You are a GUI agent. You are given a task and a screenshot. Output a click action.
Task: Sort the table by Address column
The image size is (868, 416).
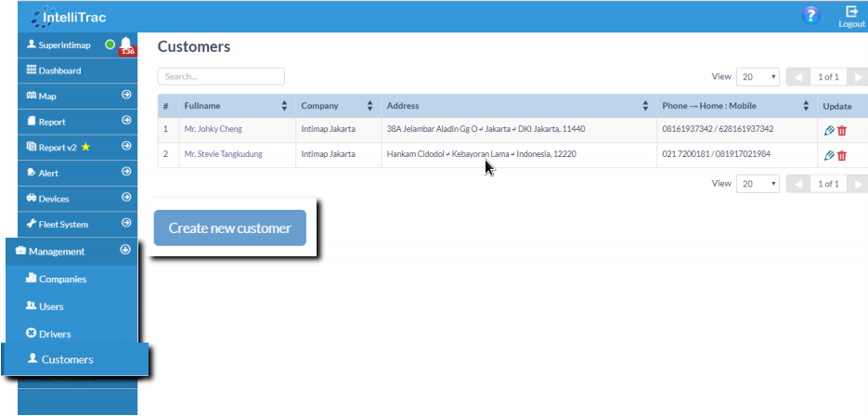coord(645,106)
